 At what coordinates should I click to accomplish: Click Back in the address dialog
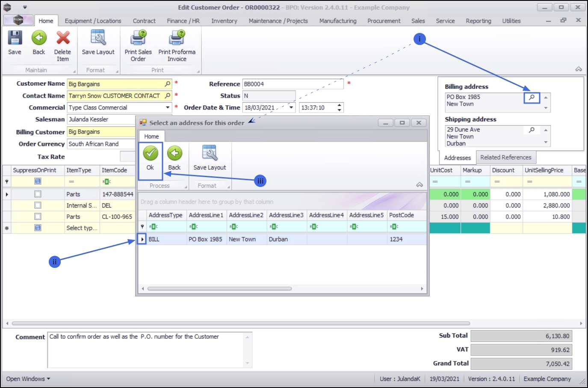coord(174,153)
